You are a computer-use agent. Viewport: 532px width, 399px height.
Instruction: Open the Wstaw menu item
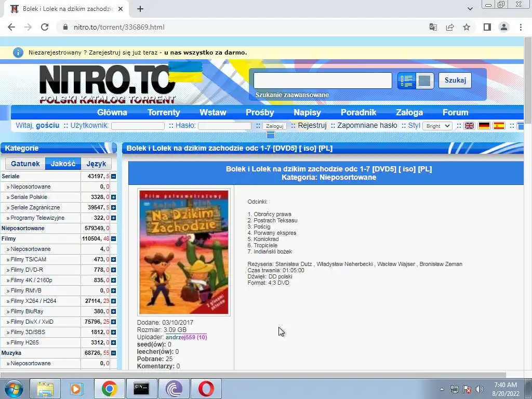click(x=212, y=112)
